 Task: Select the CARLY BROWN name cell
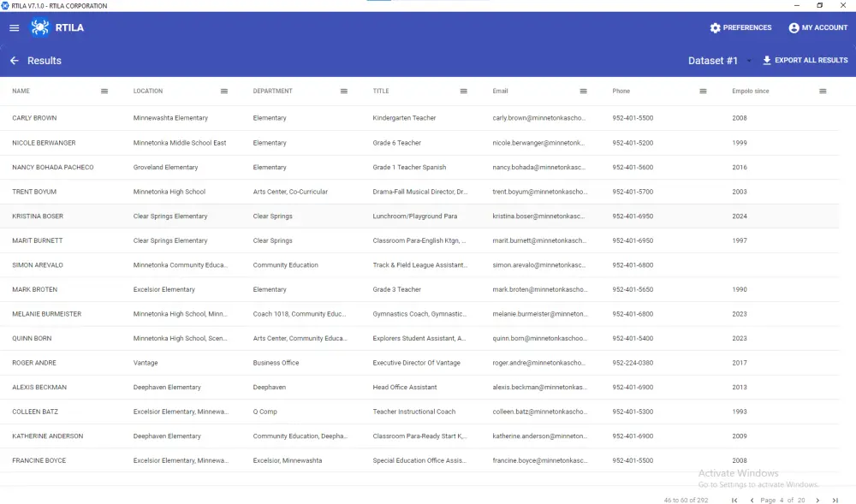pos(34,118)
